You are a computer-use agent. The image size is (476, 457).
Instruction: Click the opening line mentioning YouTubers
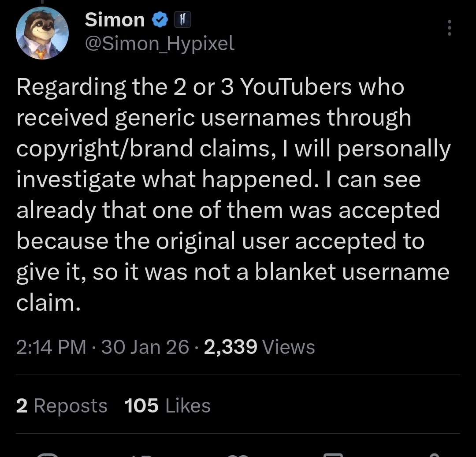pos(210,87)
